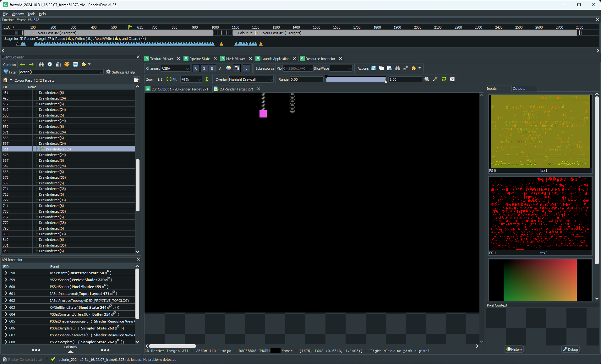Click the histogram icon beside the range
The height and width of the screenshot is (364, 601).
point(452,79)
